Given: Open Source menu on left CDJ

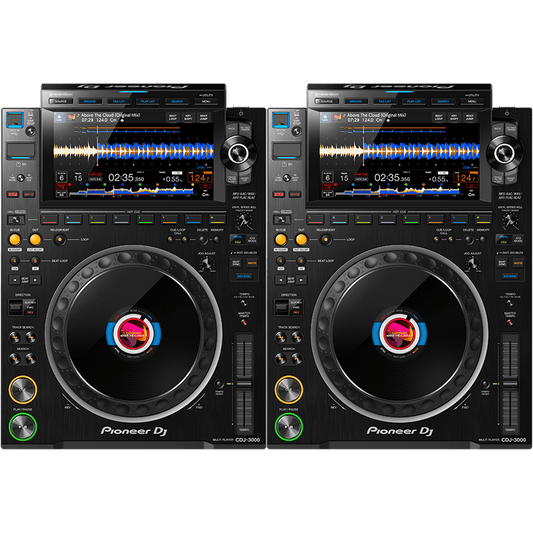Looking at the screenshot, I should 61,101.
